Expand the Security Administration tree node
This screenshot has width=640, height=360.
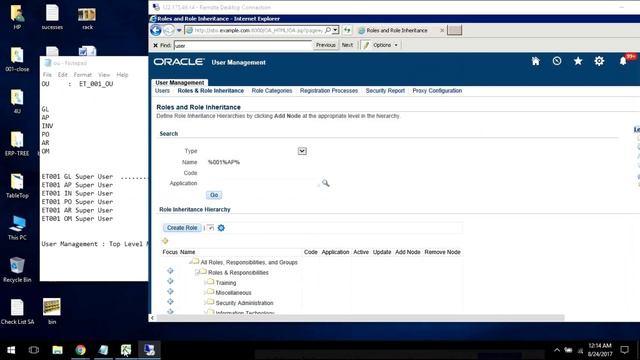pos(204,303)
